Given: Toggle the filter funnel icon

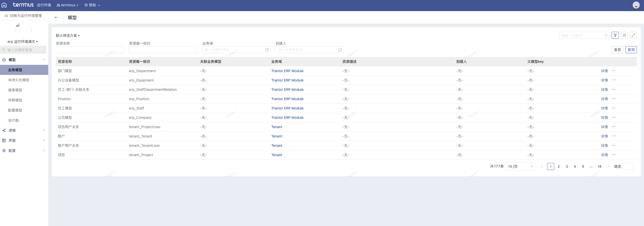Looking at the screenshot, I should [615, 36].
